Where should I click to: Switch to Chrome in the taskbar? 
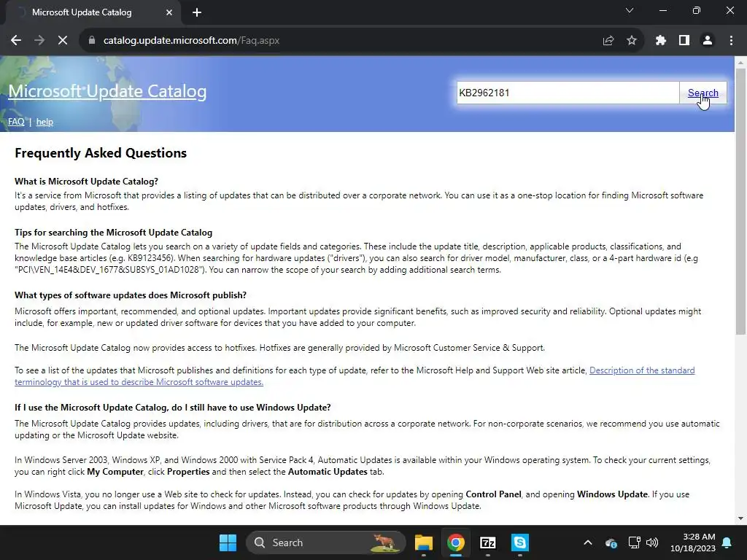coord(456,542)
